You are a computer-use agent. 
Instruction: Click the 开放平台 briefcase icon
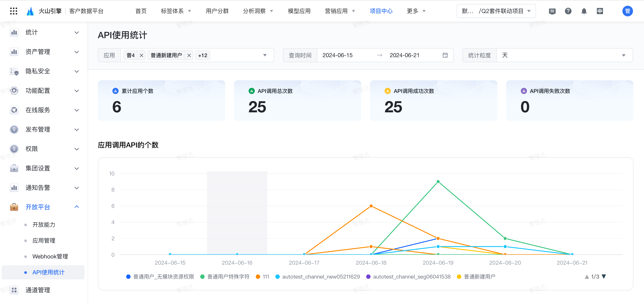[14, 207]
